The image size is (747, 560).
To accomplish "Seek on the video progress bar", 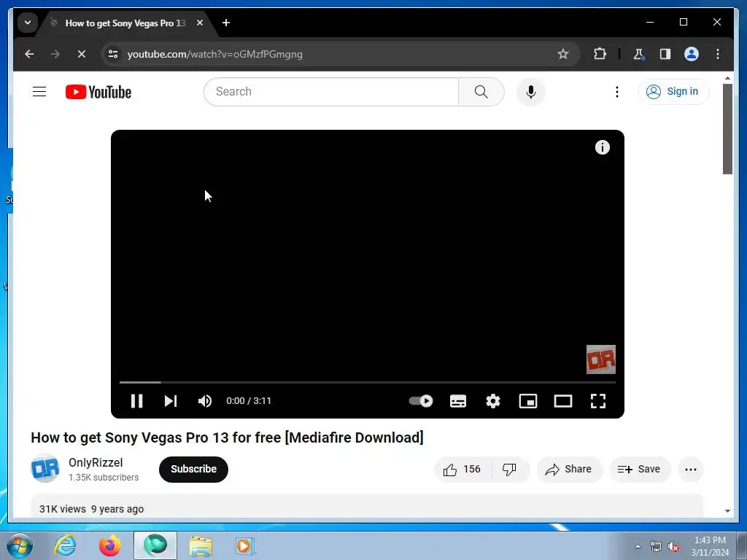I will point(368,382).
